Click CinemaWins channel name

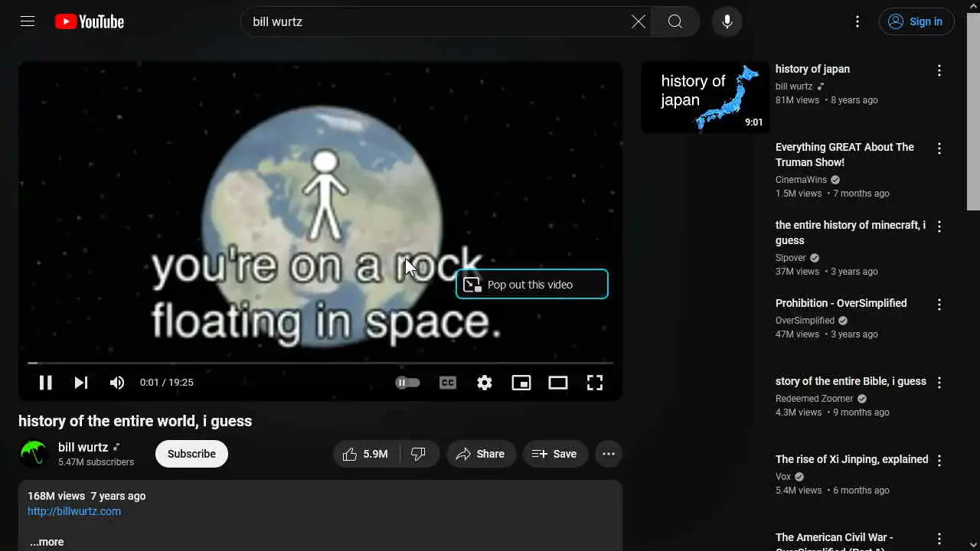click(x=801, y=180)
